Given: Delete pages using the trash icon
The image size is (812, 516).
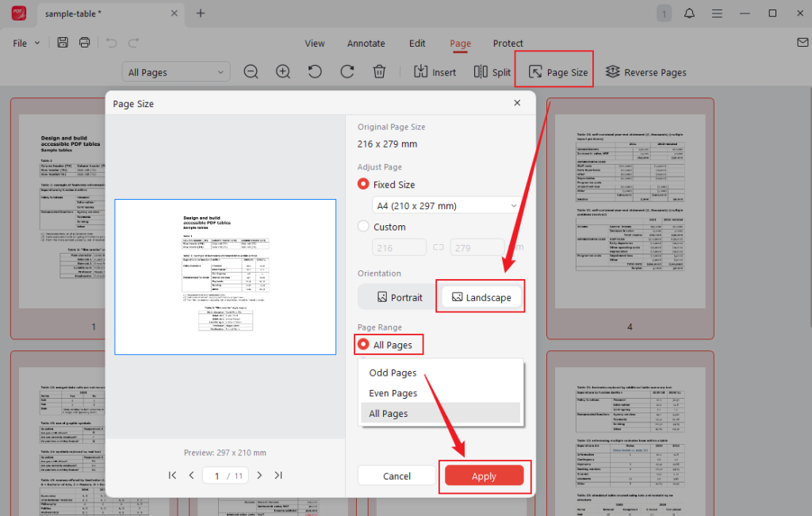Looking at the screenshot, I should pos(379,71).
